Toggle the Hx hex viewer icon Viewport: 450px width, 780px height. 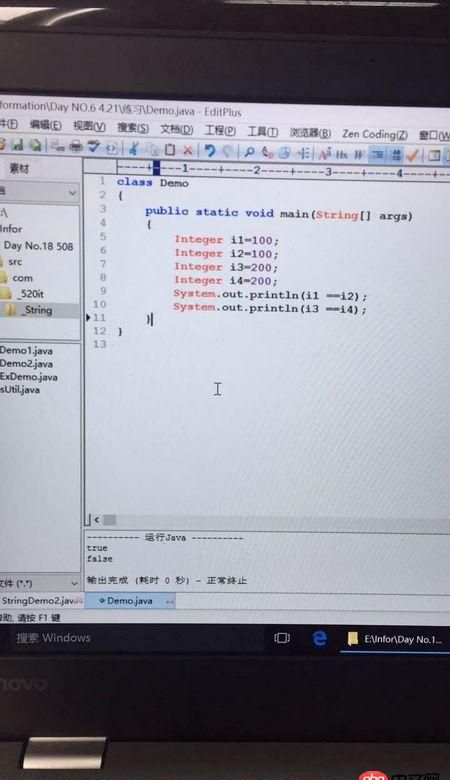pos(342,155)
